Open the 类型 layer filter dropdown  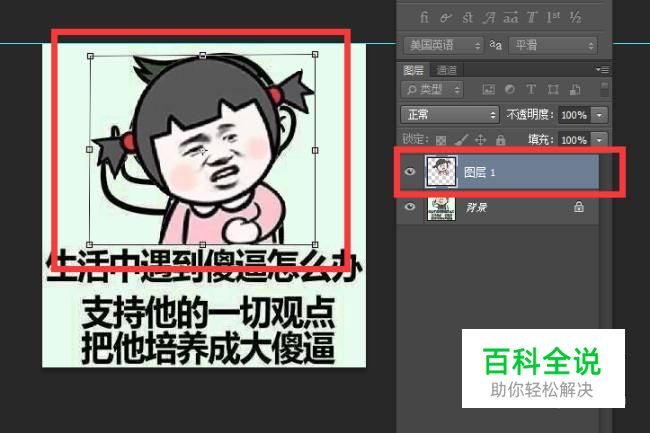432,90
